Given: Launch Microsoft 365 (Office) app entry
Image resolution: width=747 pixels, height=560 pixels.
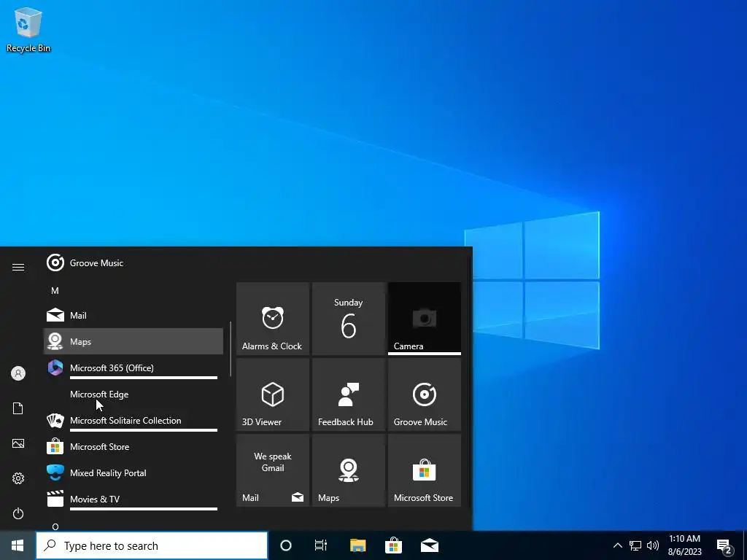Looking at the screenshot, I should [133, 367].
